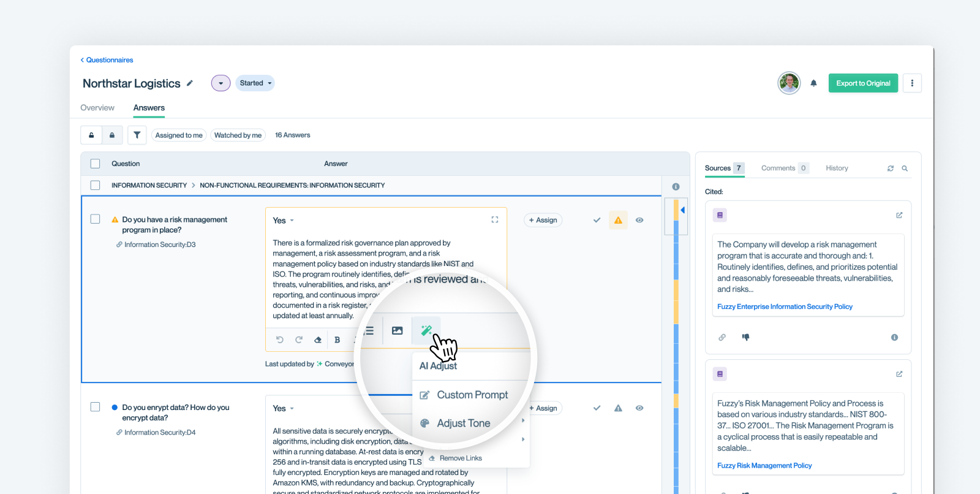Click the Information Security:D4 reference link
Screen dimensions: 980x494
coord(156,433)
